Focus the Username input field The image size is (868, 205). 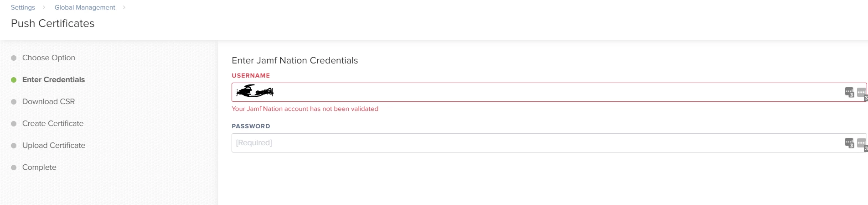tap(549, 92)
